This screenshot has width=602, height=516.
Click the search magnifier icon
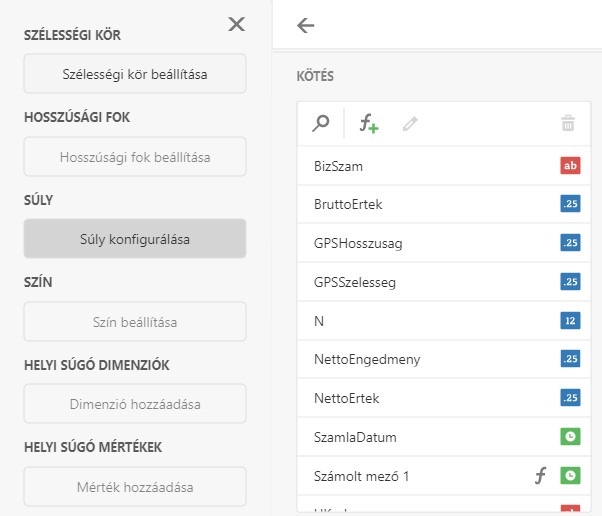(321, 124)
